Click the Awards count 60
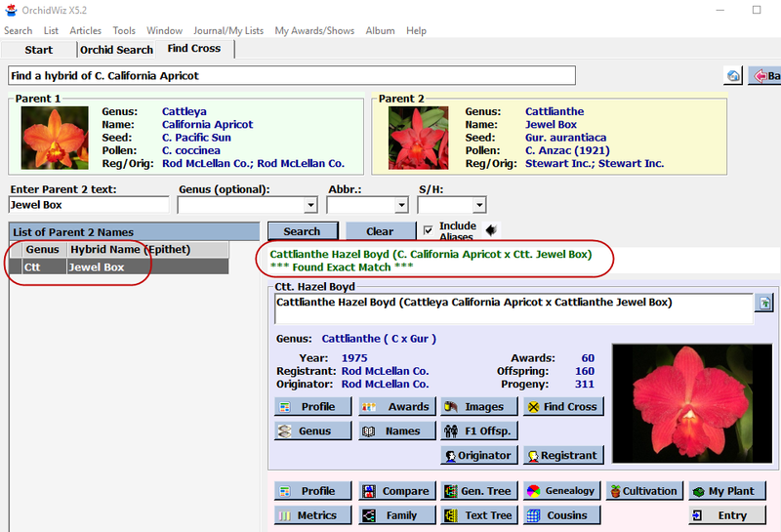 [588, 358]
